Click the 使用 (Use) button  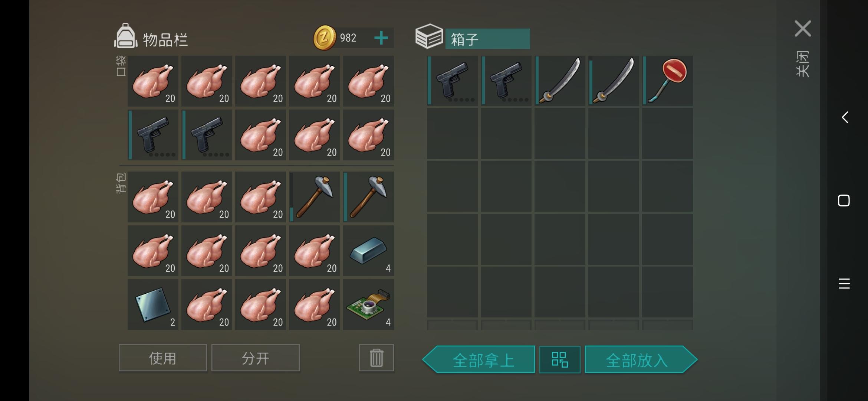162,358
